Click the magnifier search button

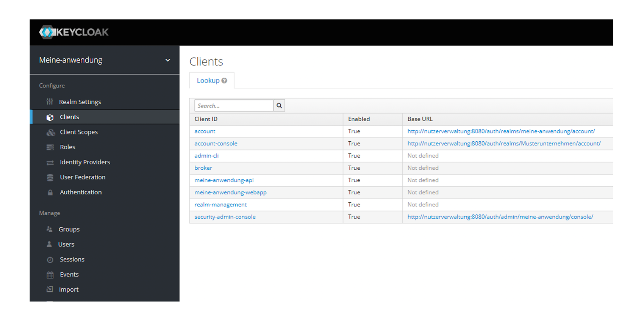pos(279,106)
